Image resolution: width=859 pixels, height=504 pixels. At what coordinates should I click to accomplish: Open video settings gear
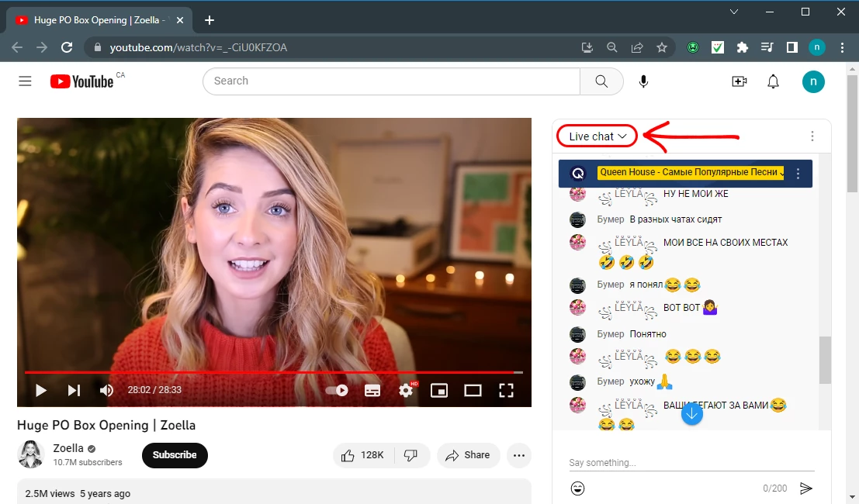point(406,391)
